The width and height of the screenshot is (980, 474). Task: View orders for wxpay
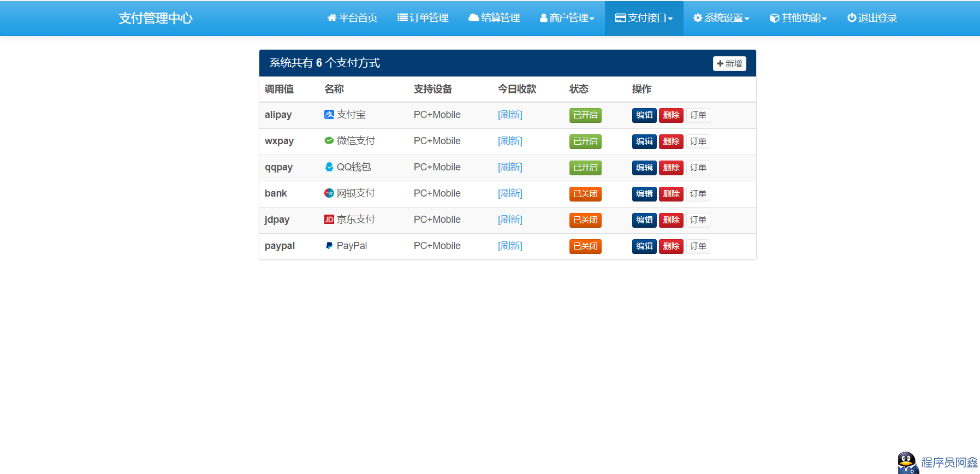[x=698, y=141]
